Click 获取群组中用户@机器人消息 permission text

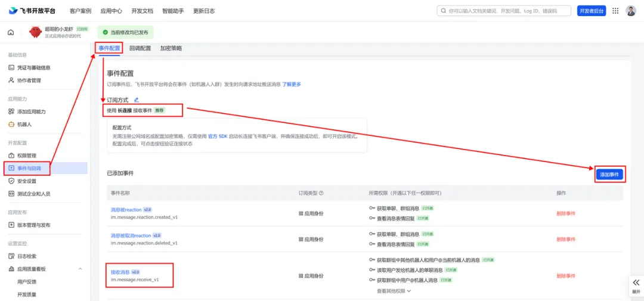click(407, 281)
